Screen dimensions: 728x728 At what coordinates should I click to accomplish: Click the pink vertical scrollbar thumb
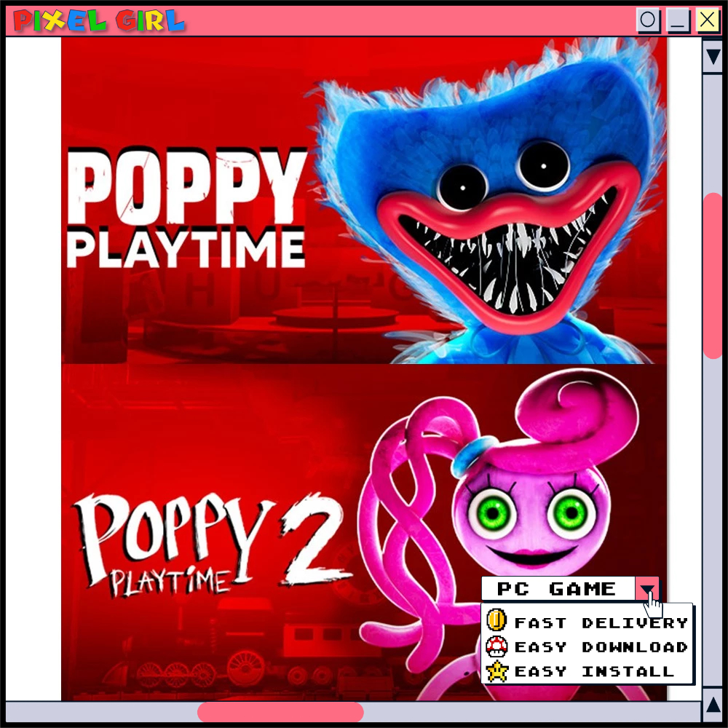click(x=713, y=275)
